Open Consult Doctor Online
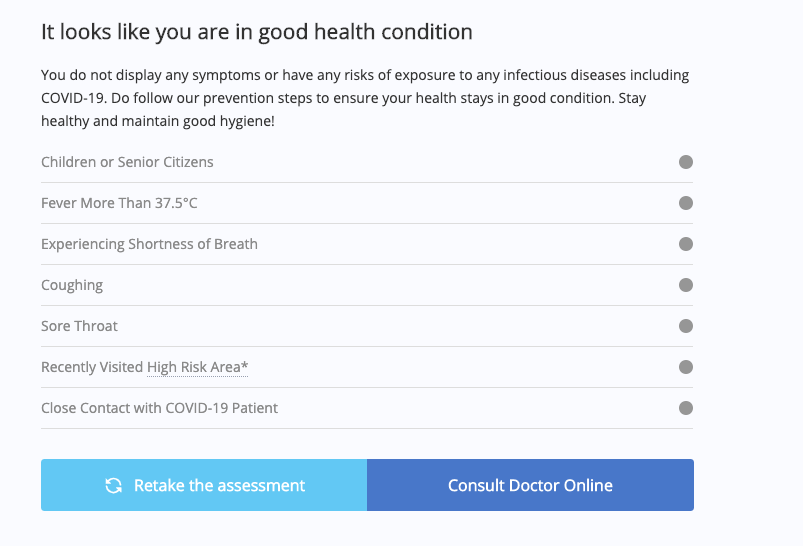 pyautogui.click(x=531, y=485)
